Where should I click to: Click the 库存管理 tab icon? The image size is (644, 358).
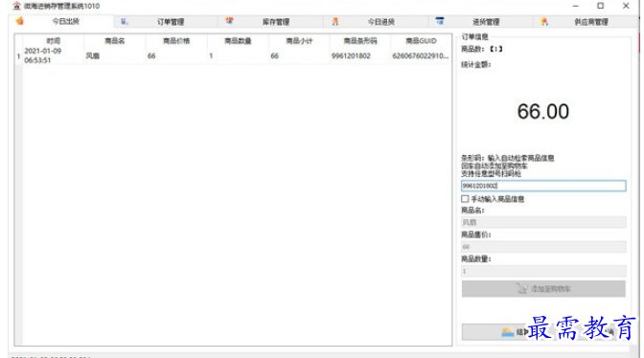[x=229, y=21]
